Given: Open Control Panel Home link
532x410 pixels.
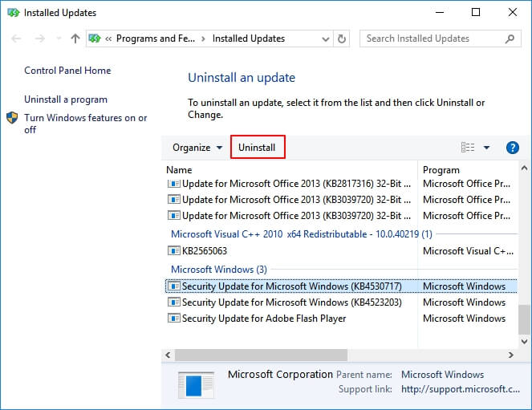Looking at the screenshot, I should click(x=67, y=71).
